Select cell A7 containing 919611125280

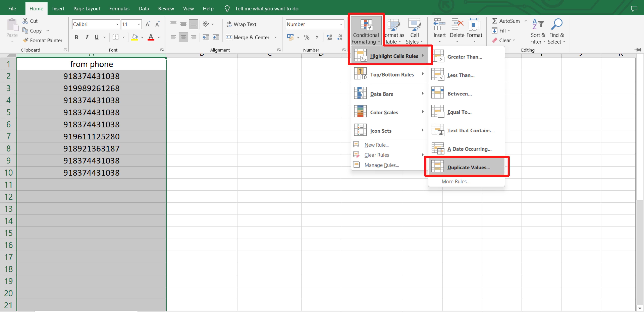click(x=91, y=137)
